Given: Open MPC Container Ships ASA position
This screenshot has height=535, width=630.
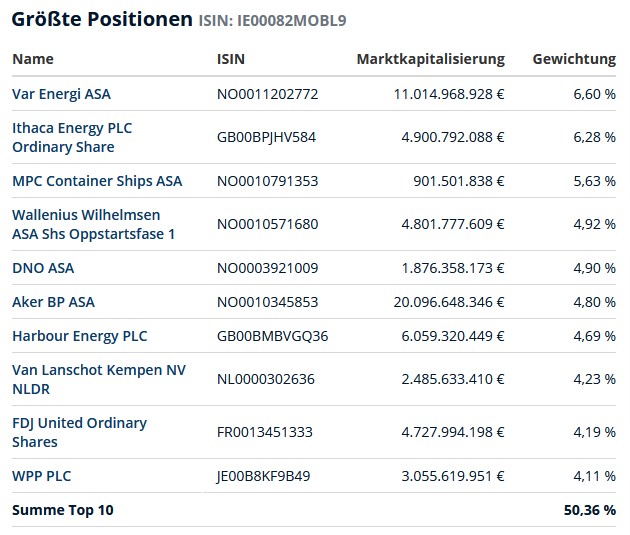Looking at the screenshot, I should 97,181.
